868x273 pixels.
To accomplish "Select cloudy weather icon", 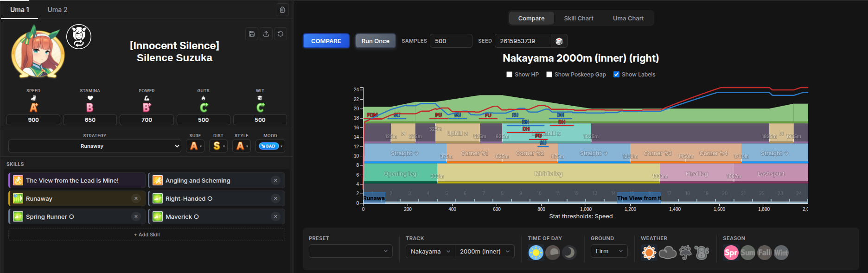I will point(667,253).
